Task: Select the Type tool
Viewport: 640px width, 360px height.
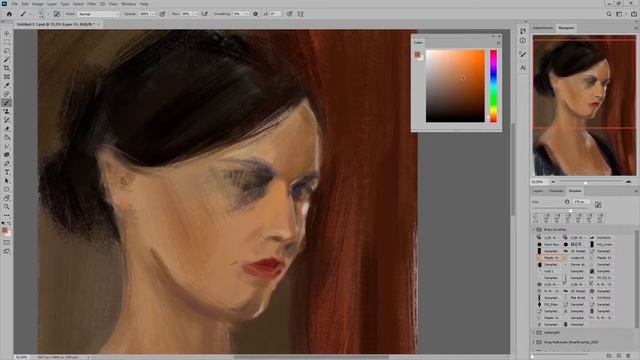Action: [7, 172]
